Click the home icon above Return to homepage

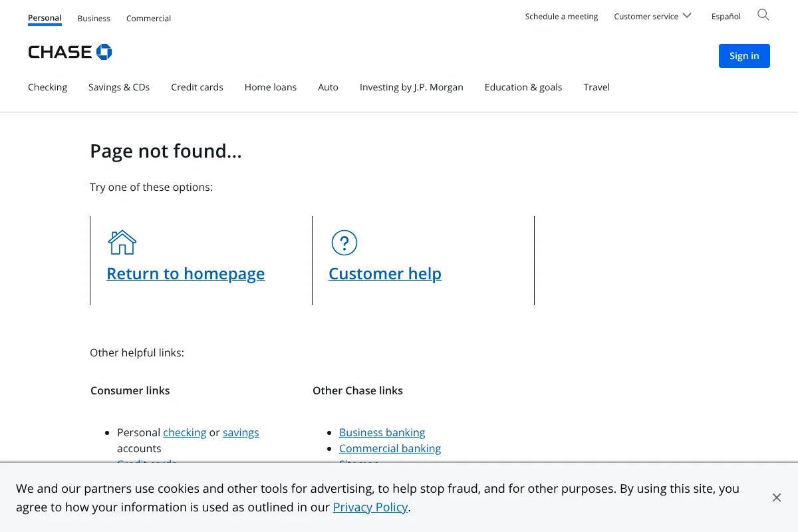122,242
